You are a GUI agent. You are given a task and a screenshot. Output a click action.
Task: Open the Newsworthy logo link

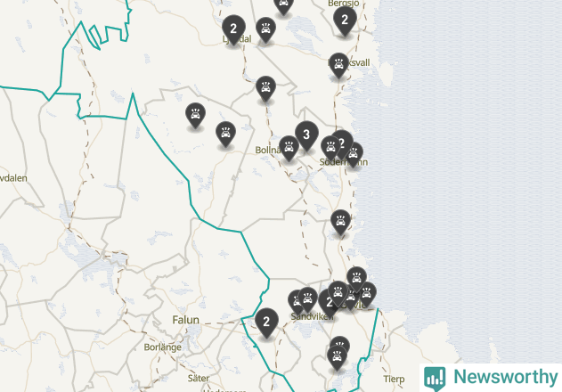tap(491, 378)
